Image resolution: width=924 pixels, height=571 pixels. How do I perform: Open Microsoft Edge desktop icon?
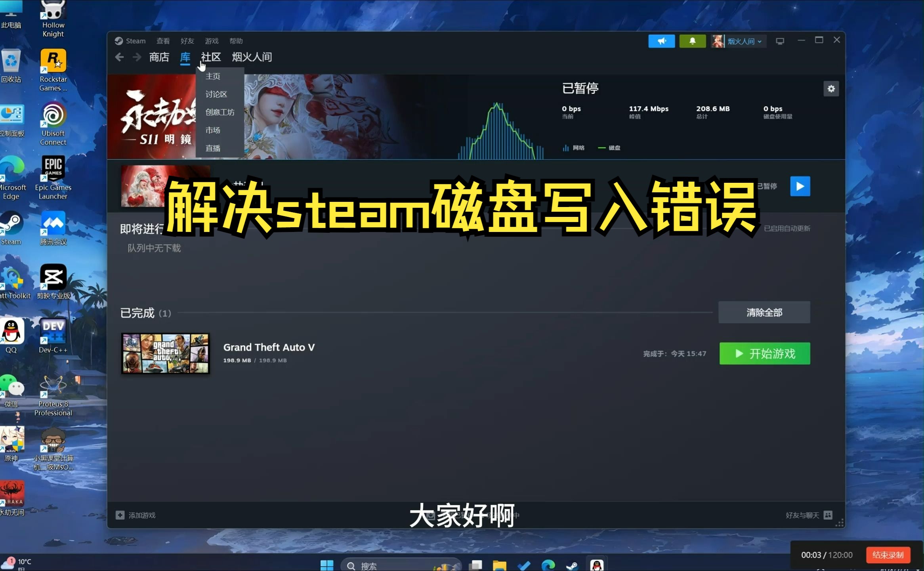pyautogui.click(x=12, y=178)
